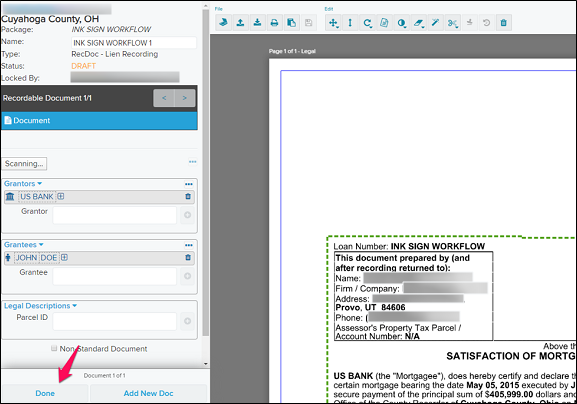Click the DRAFT status text
Image resolution: width=577 pixels, height=404 pixels.
click(x=84, y=66)
